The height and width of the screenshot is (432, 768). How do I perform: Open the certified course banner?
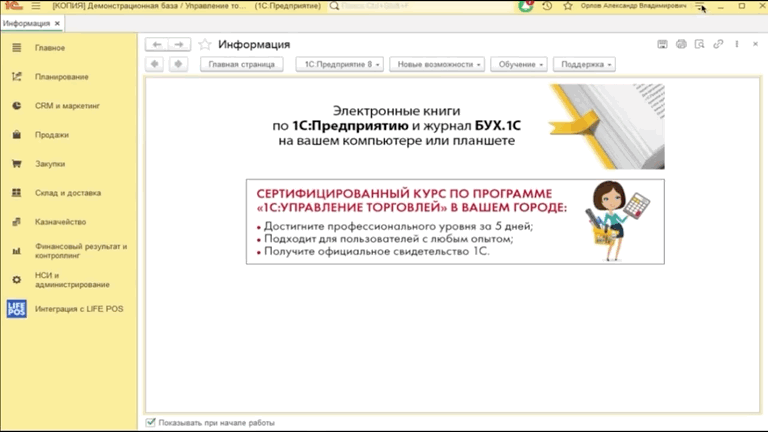(455, 221)
